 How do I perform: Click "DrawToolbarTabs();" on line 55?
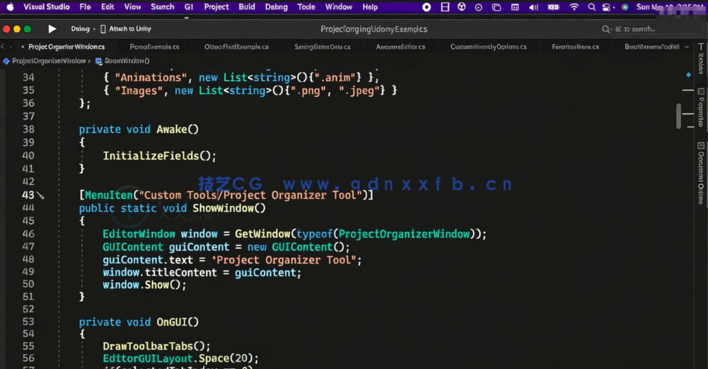click(156, 346)
